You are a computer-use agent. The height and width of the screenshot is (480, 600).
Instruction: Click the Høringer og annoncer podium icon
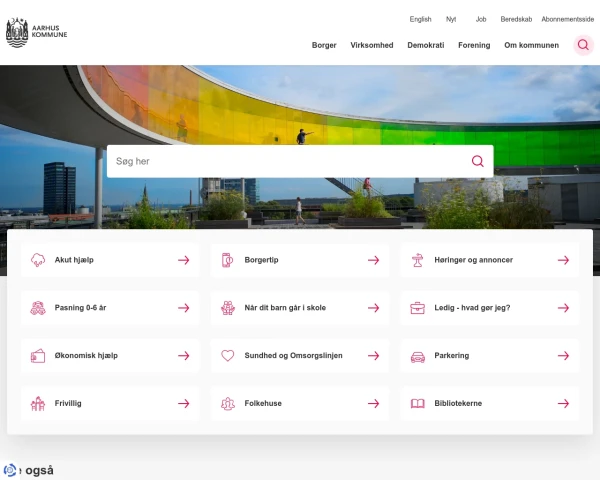coord(417,260)
